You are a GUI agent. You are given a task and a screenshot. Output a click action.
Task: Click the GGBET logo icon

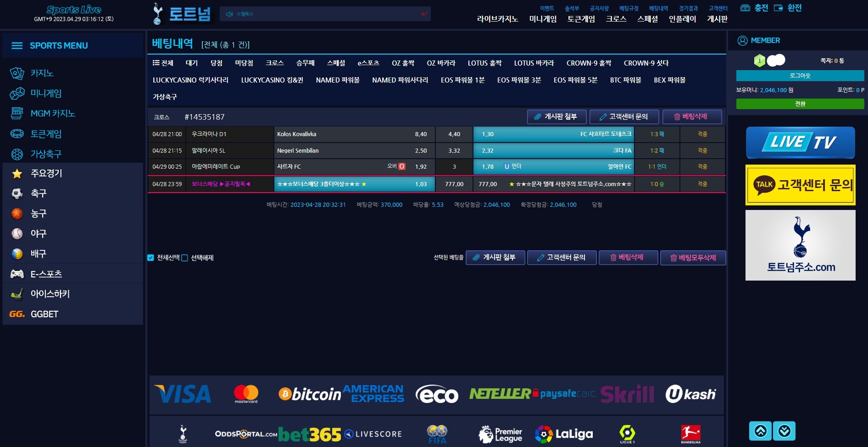[x=17, y=314]
